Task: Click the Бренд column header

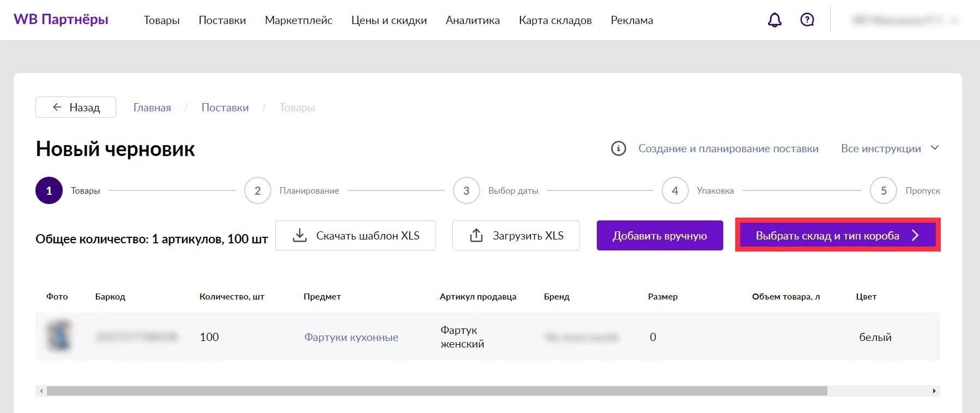Action: tap(556, 297)
